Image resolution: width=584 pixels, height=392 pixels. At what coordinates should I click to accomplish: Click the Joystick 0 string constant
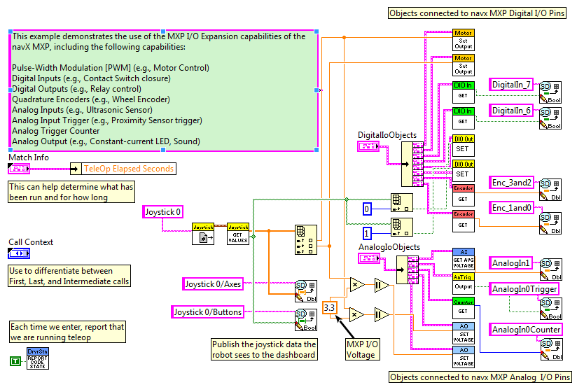pos(162,212)
